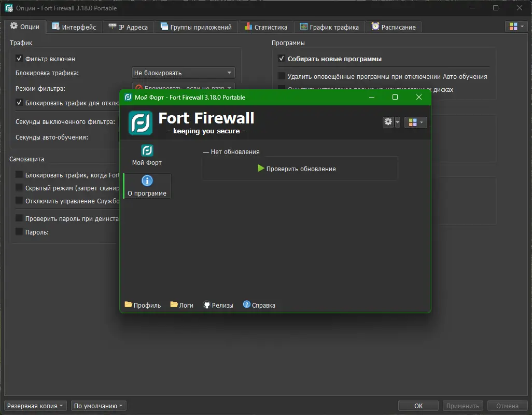
Task: Close the Мой Форт window
Action: (419, 97)
